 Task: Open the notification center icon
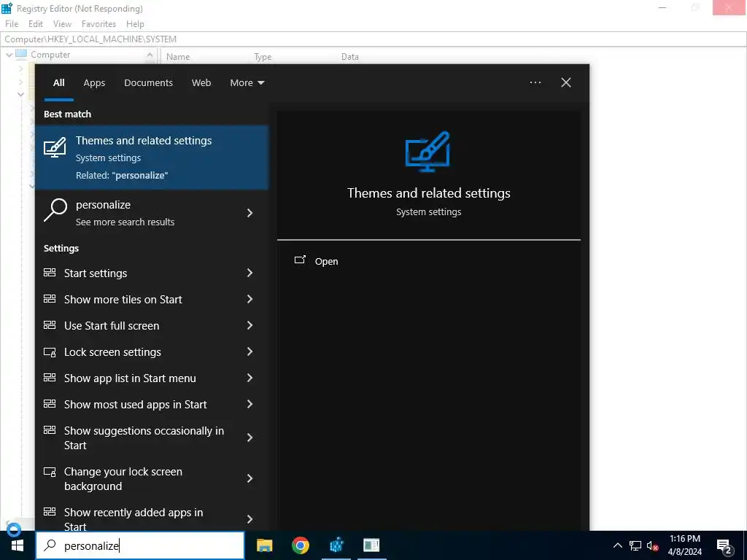(724, 547)
